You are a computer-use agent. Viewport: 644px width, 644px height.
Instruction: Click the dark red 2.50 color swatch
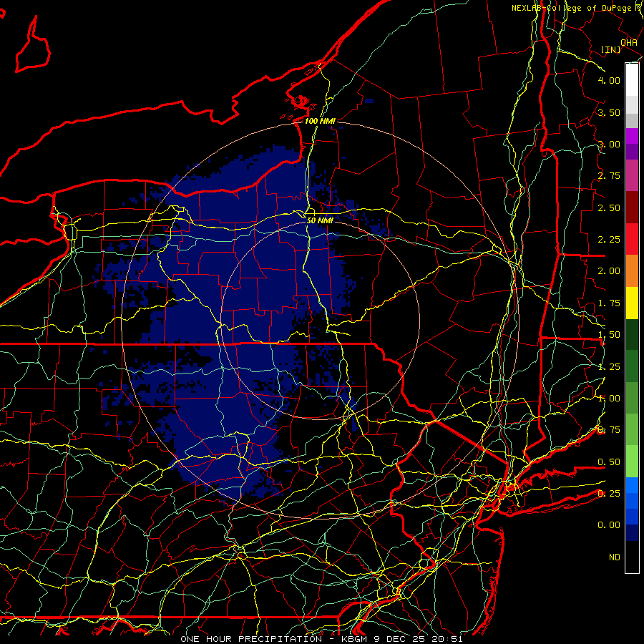[632, 208]
